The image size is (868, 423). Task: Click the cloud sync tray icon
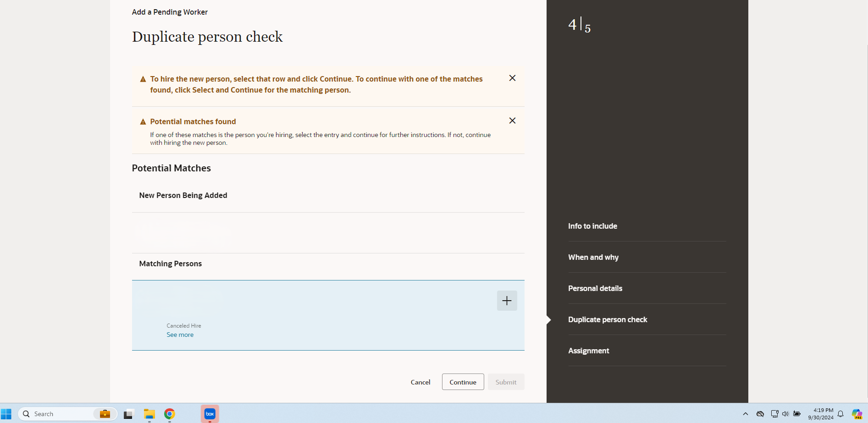pos(760,414)
